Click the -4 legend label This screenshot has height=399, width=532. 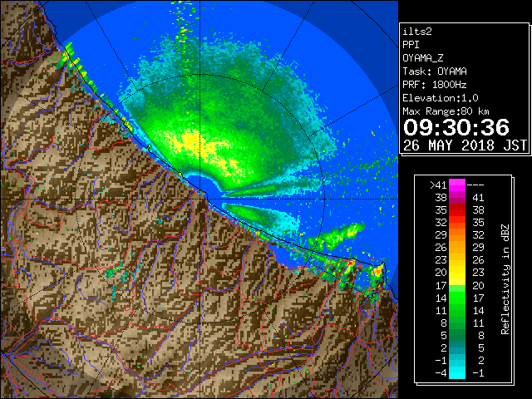tap(441, 373)
